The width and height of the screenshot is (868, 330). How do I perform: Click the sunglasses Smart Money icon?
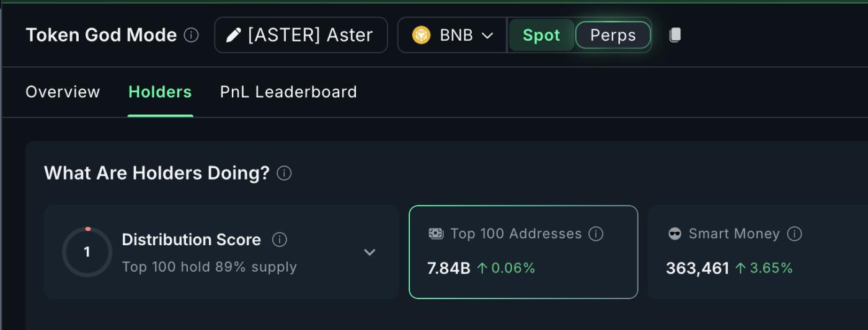click(675, 234)
